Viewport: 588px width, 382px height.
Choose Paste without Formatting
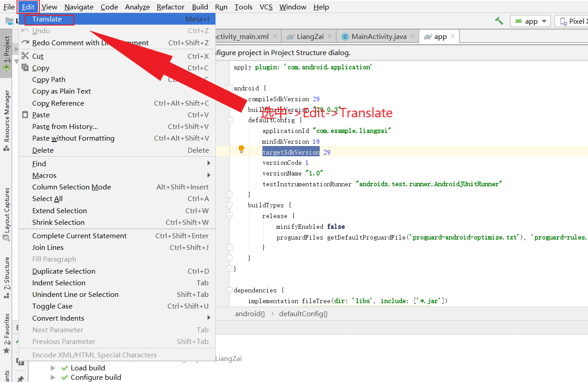tap(117, 138)
